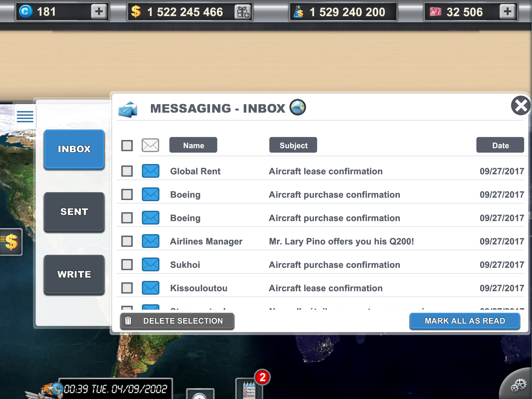Viewport: 532px width, 399px height.
Task: Check the second Boeing message checkbox
Action: pos(127,218)
